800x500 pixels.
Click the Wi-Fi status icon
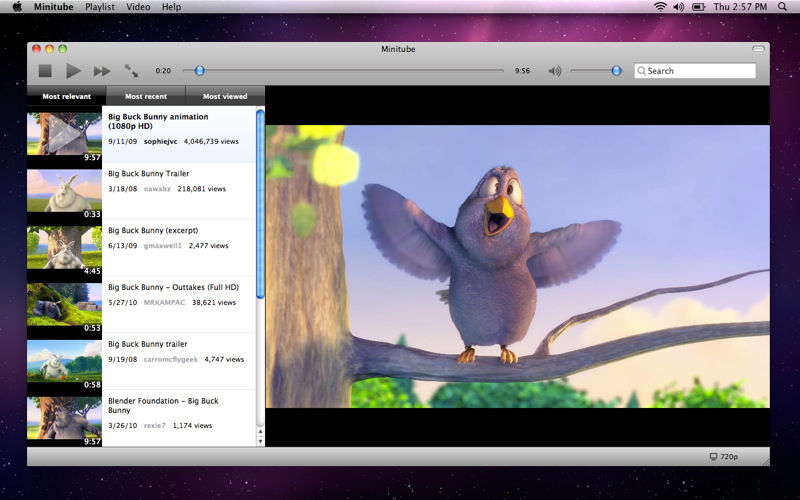(x=660, y=7)
